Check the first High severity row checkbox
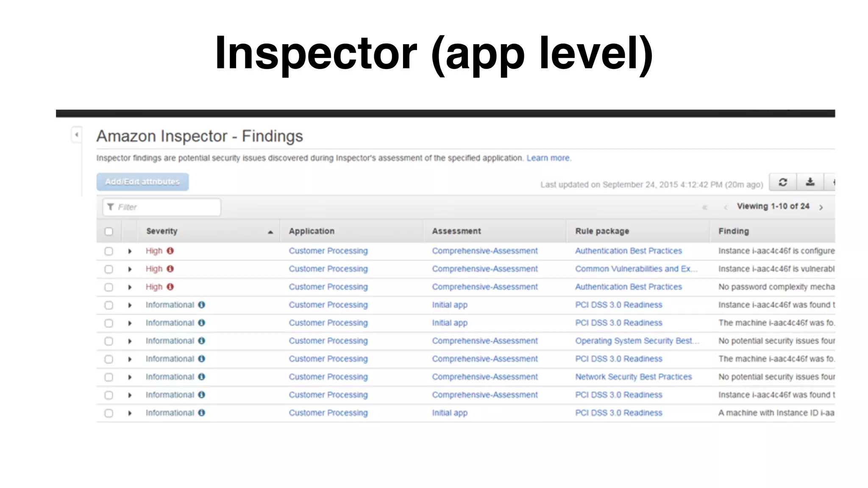The image size is (868, 488). [109, 251]
